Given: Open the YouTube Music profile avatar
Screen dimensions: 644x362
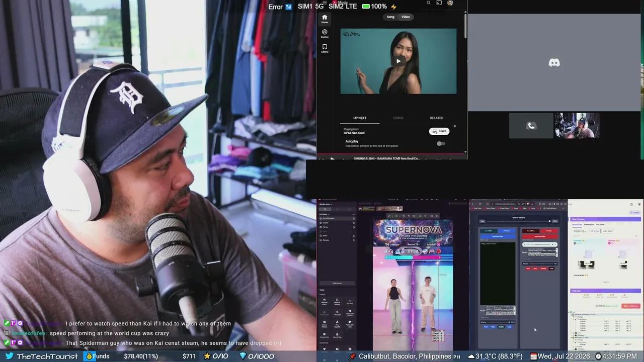Looking at the screenshot, I should pyautogui.click(x=450, y=3).
